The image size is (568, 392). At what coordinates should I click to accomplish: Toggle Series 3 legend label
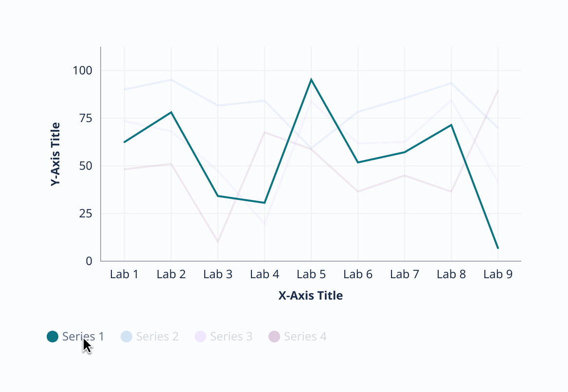click(x=231, y=336)
